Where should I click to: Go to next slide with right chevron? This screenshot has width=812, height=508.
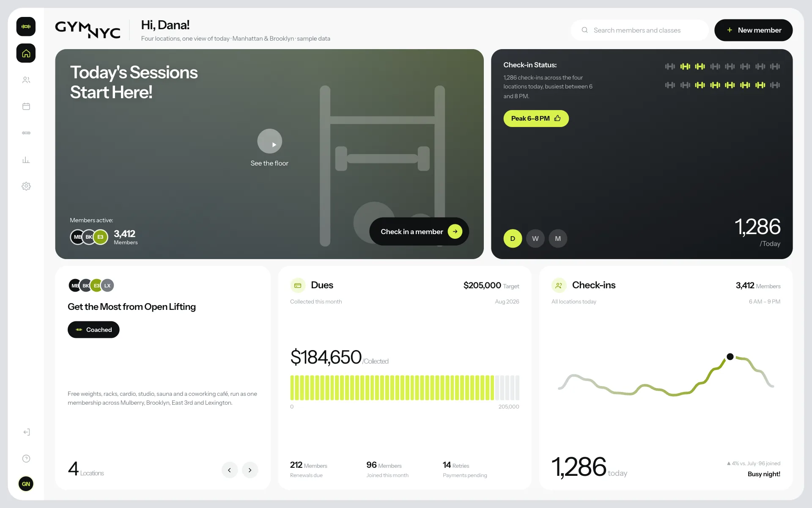250,470
